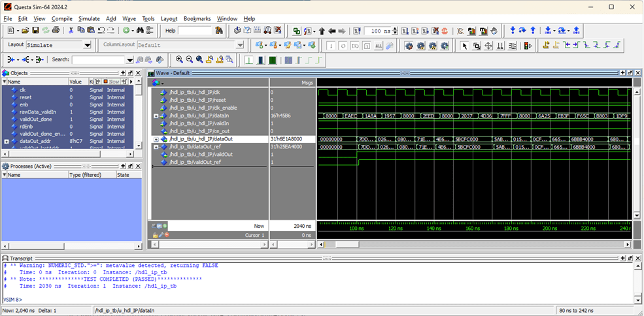Open the Bookmarks menu
The image size is (644, 316).
click(197, 19)
